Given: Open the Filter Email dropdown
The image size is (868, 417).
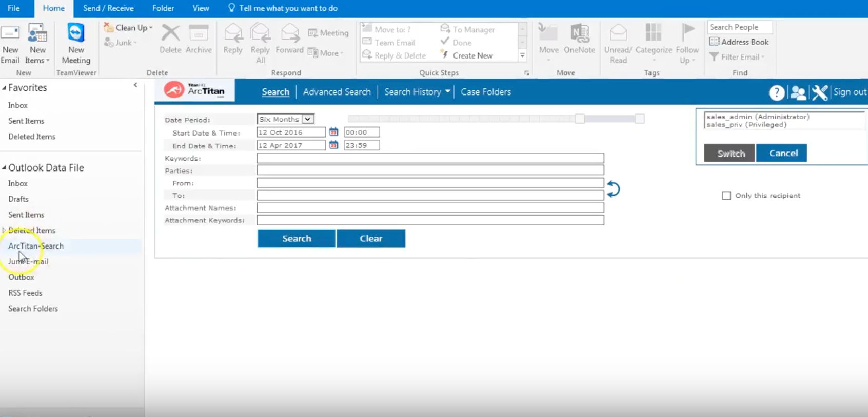Looking at the screenshot, I should click(x=737, y=57).
